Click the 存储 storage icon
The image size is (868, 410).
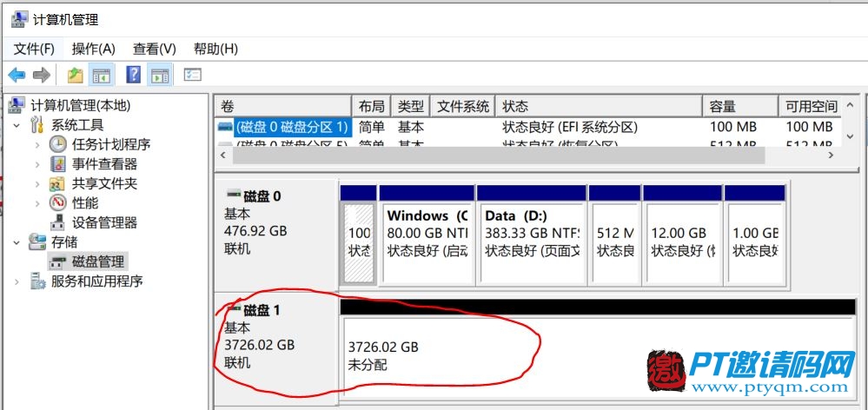[x=37, y=241]
